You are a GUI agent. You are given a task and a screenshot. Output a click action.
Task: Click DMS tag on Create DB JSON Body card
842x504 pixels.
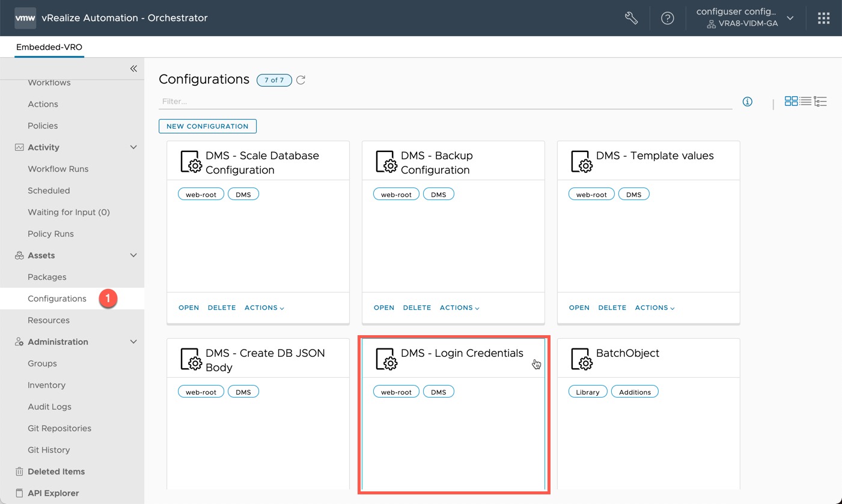pos(243,392)
